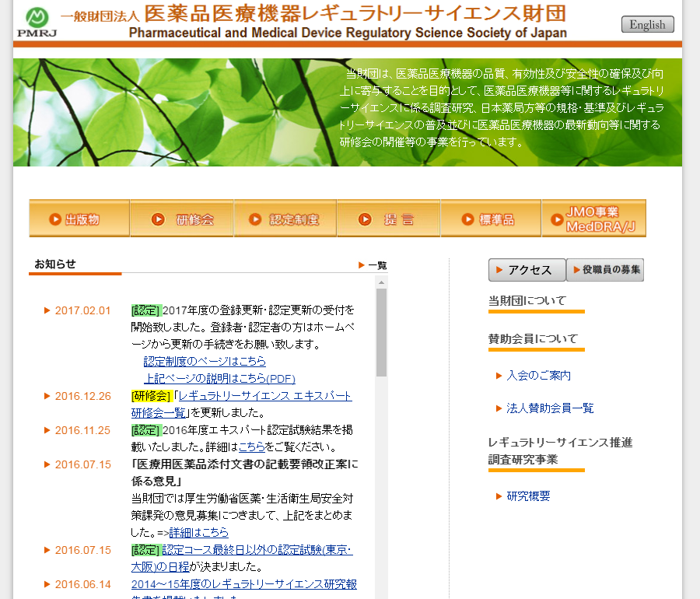Open the JMO事業 MedDRA/J tab
The height and width of the screenshot is (599, 700).
[x=593, y=219]
